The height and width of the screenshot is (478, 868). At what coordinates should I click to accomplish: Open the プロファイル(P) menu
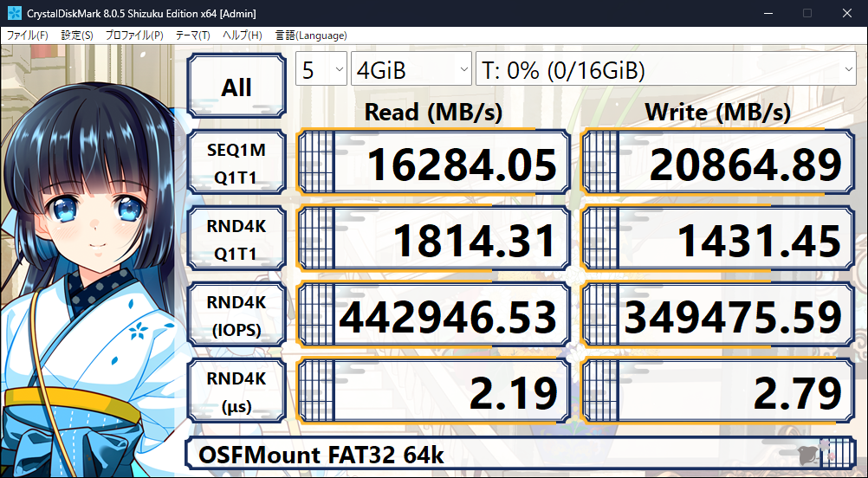[x=134, y=36]
